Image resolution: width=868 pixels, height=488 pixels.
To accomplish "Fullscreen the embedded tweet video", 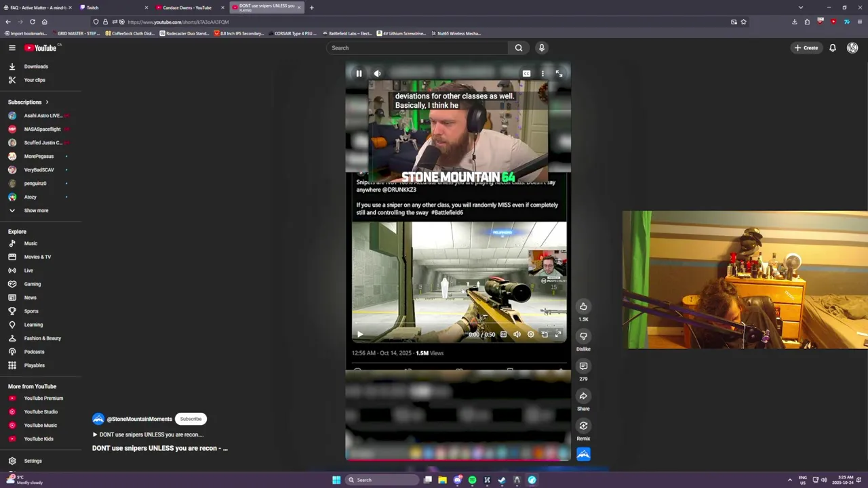I will (558, 334).
